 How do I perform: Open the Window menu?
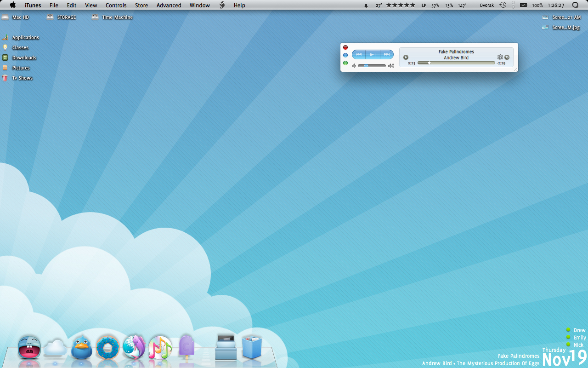point(200,5)
